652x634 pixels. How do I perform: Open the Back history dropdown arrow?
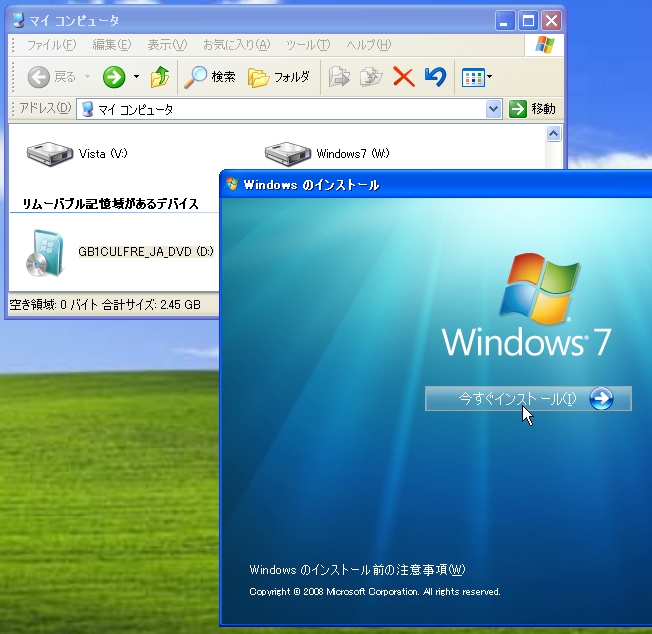coord(87,77)
